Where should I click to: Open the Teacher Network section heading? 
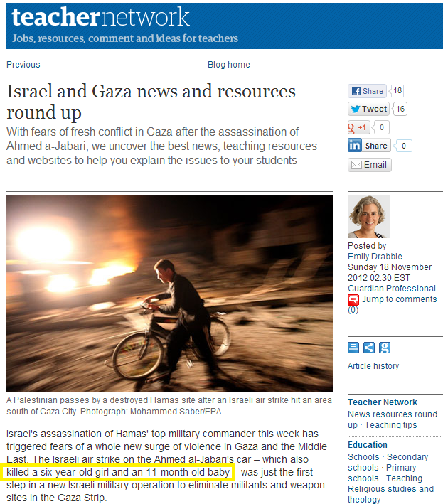(383, 402)
